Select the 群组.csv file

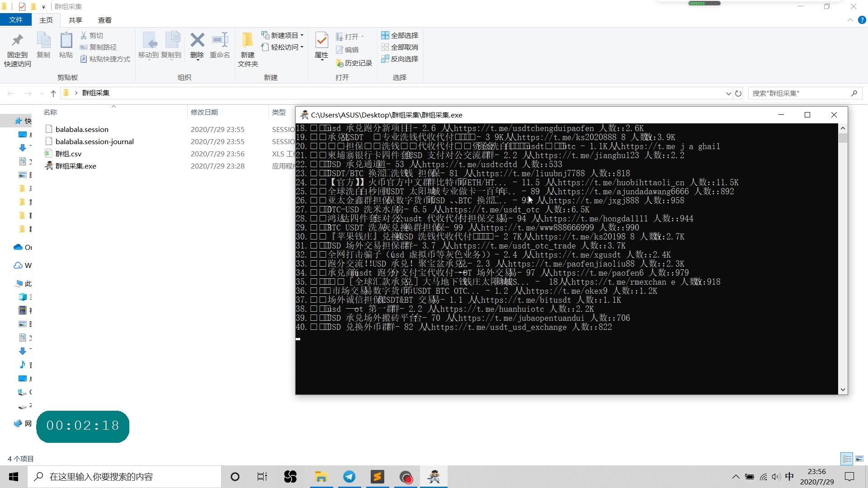tap(68, 154)
